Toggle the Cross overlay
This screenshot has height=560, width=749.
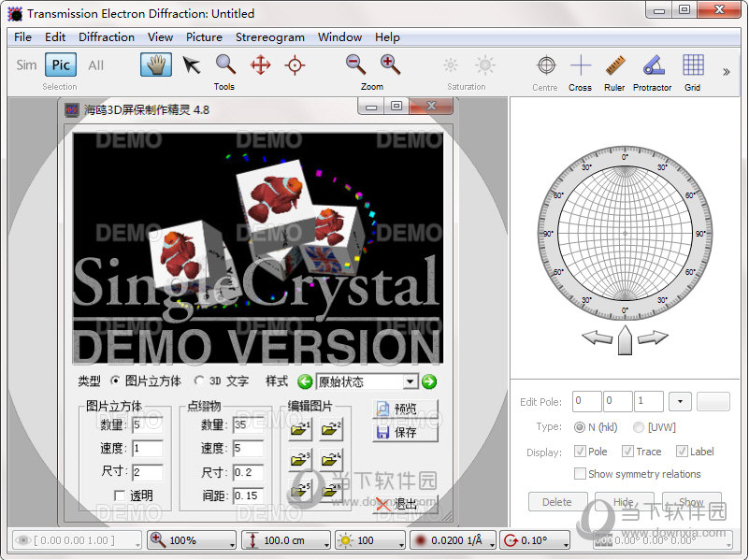[581, 65]
